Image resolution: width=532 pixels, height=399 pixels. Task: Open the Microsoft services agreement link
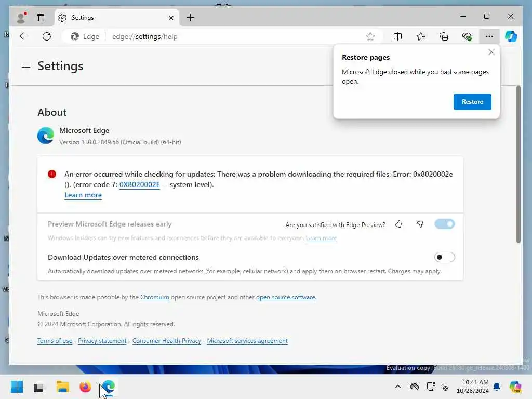click(247, 341)
